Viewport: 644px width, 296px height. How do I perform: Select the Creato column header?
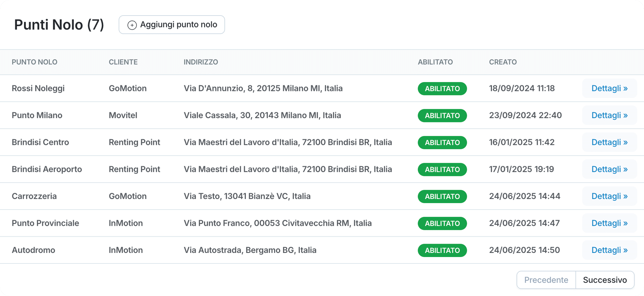(503, 62)
